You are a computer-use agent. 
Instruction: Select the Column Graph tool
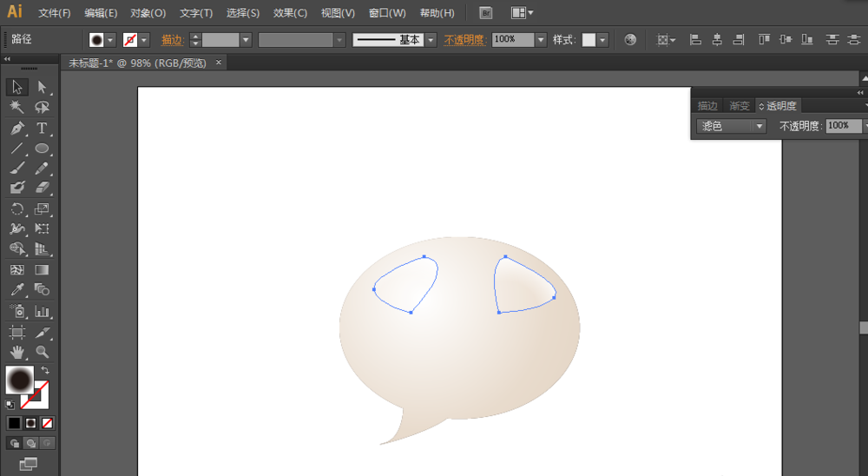(x=42, y=311)
